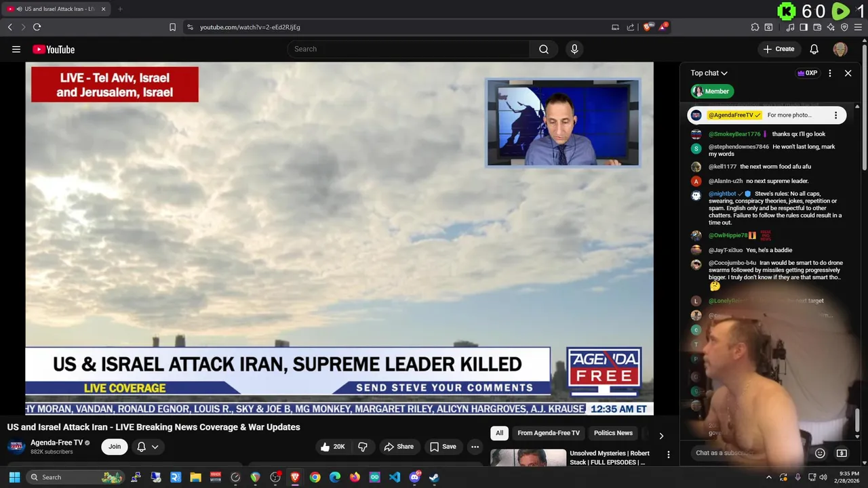Open Windows Start menu

(x=14, y=477)
